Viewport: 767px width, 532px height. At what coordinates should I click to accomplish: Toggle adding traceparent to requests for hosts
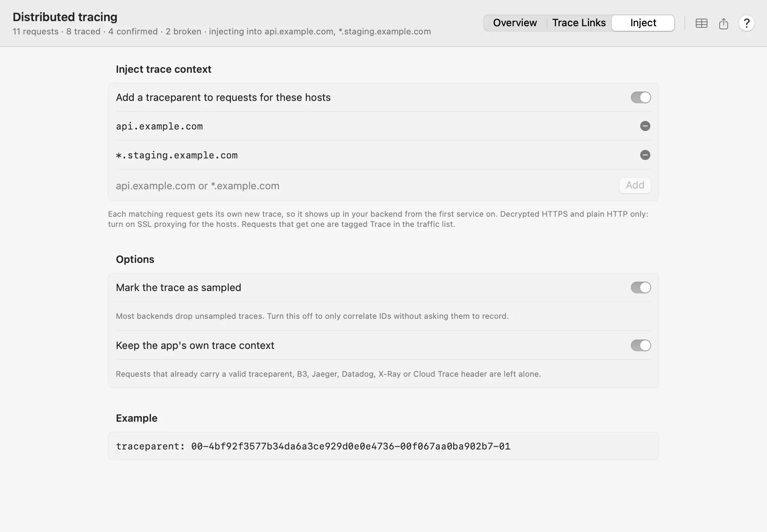641,97
